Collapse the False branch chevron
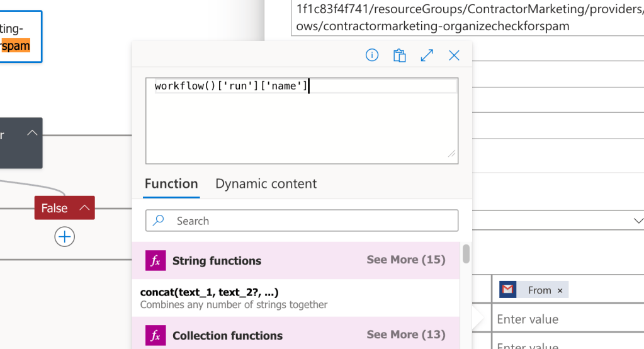Image resolution: width=644 pixels, height=349 pixels. pos(84,208)
